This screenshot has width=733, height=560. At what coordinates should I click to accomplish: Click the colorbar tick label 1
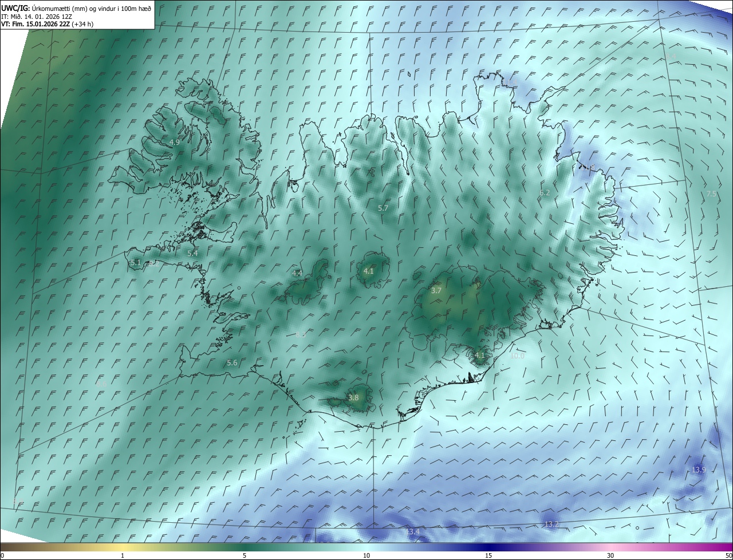[x=123, y=556]
